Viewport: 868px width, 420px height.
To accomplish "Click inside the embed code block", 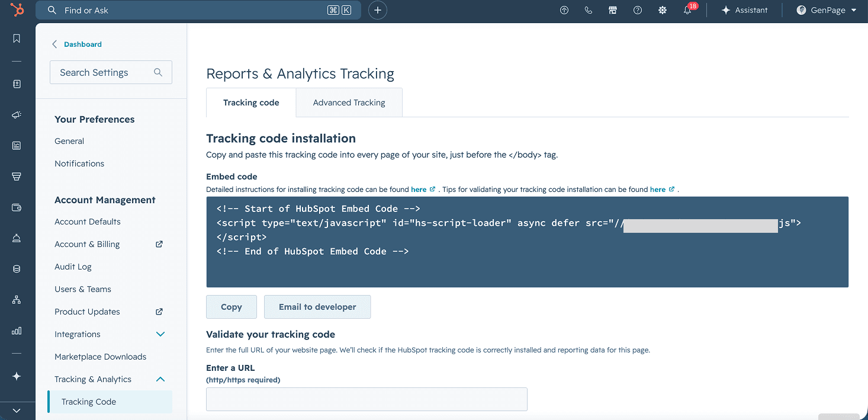I will 528,242.
